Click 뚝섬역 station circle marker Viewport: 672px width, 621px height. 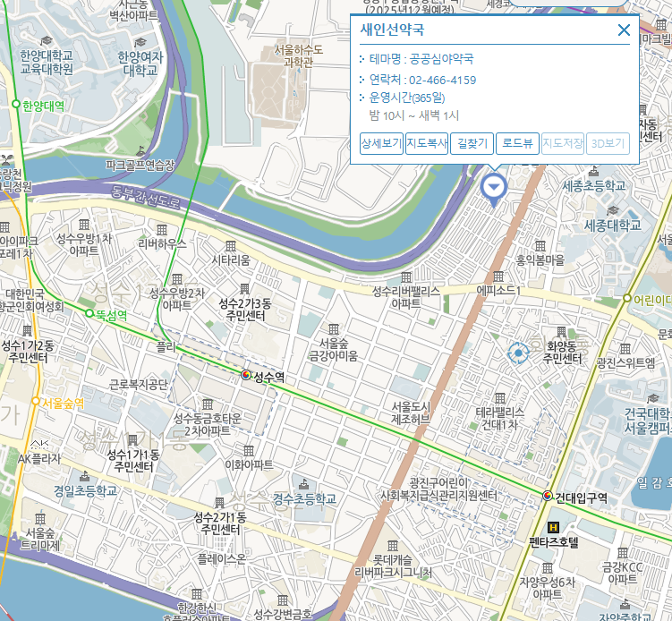coord(89,313)
